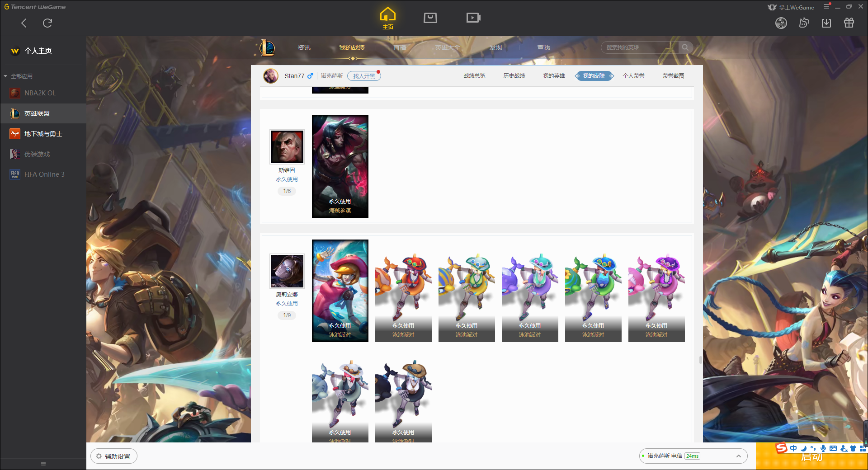Click the 1/9 skin count badge
Image resolution: width=868 pixels, height=470 pixels.
(x=287, y=315)
